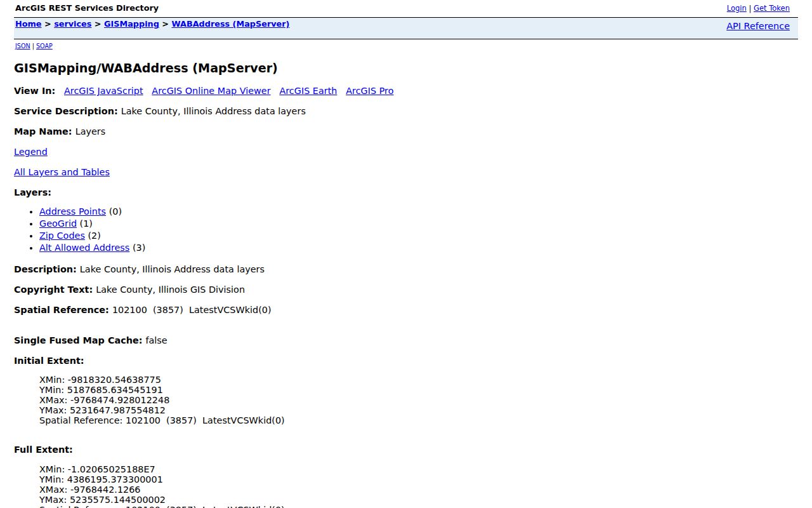Image resolution: width=812 pixels, height=508 pixels.
Task: Open the Address Points layer
Action: pos(72,211)
